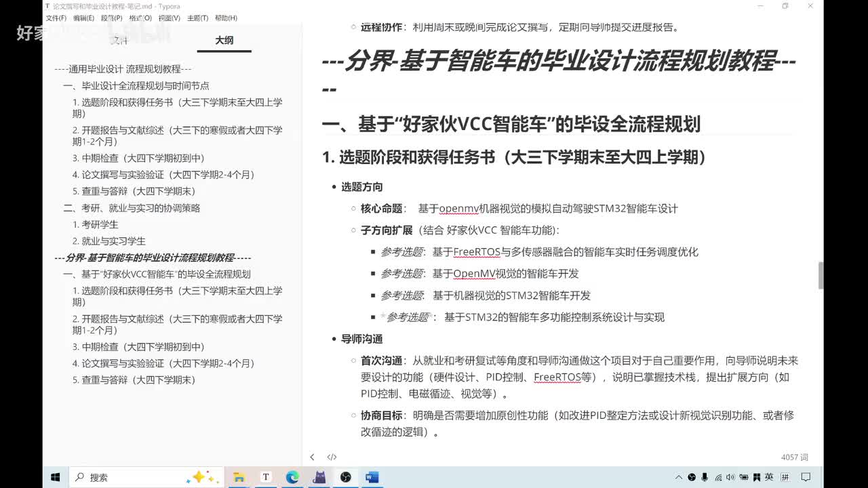Select italic outline item 分界-基于智能车的毕业设计流程规划教程

coord(153,258)
